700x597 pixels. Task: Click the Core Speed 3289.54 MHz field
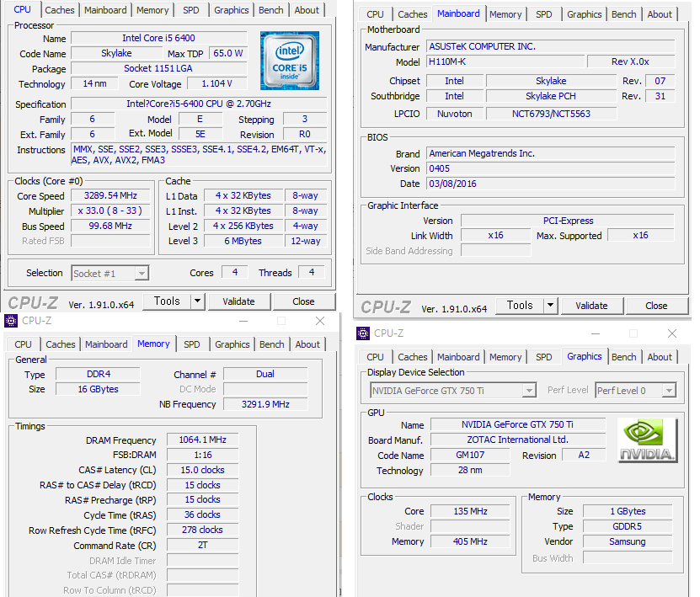tap(110, 195)
